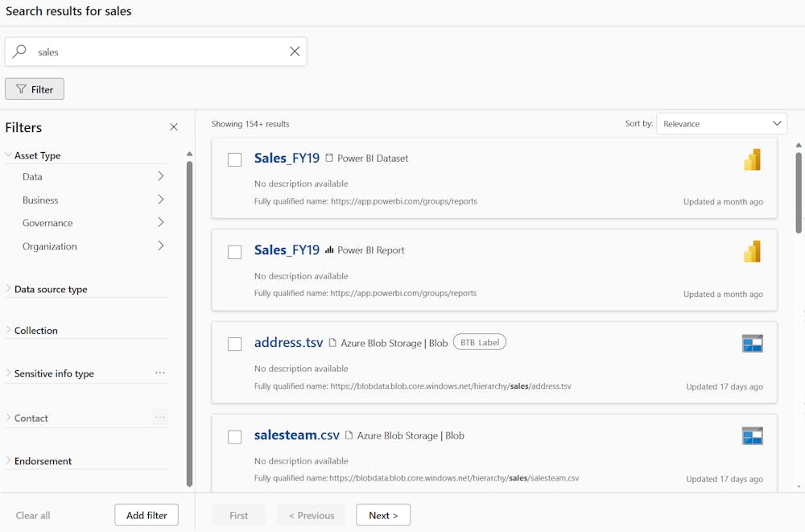
Task: Click Power BI logo on Dataset card
Action: (752, 159)
